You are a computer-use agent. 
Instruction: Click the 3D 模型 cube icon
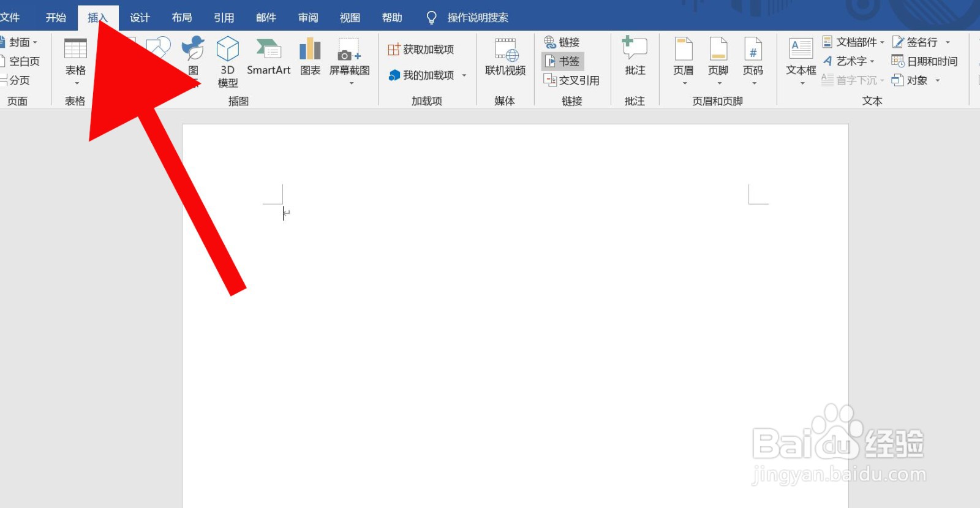point(228,48)
